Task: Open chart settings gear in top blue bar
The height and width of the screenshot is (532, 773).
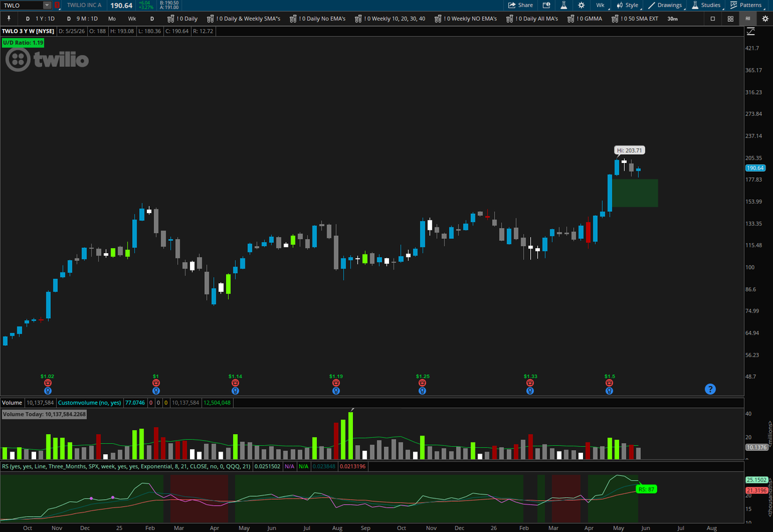Action: point(581,5)
